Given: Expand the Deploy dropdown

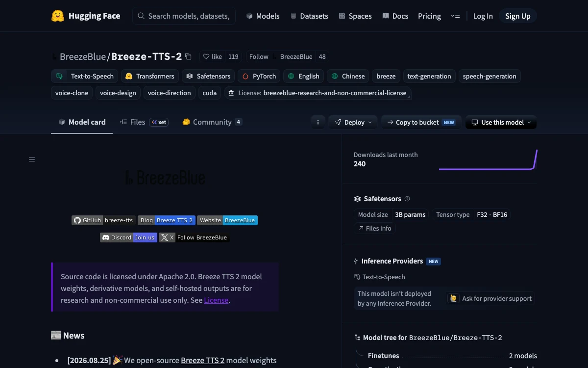Looking at the screenshot, I should (353, 122).
